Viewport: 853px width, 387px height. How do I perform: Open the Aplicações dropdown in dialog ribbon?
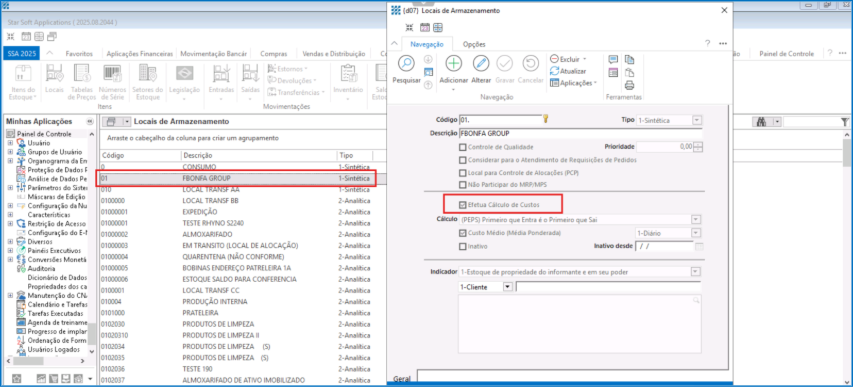click(x=573, y=83)
